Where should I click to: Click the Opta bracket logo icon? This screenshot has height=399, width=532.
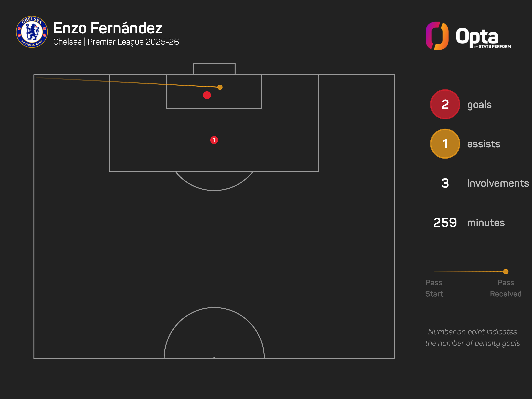click(437, 36)
